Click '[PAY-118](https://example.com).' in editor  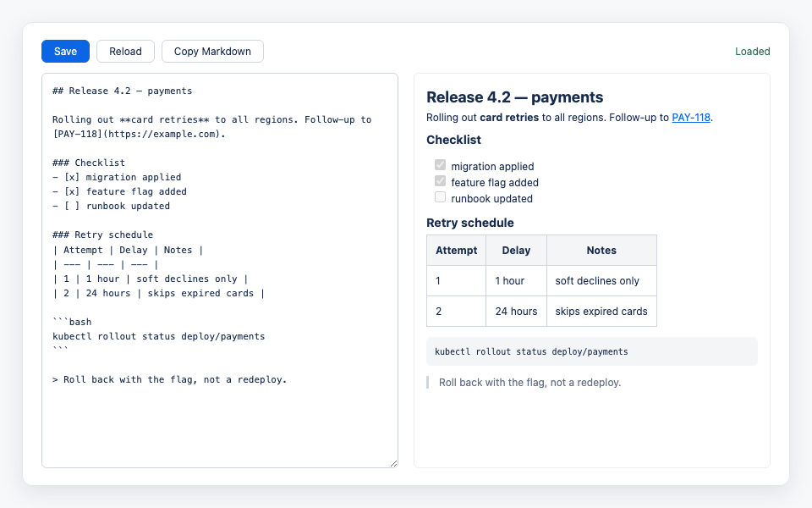click(139, 135)
